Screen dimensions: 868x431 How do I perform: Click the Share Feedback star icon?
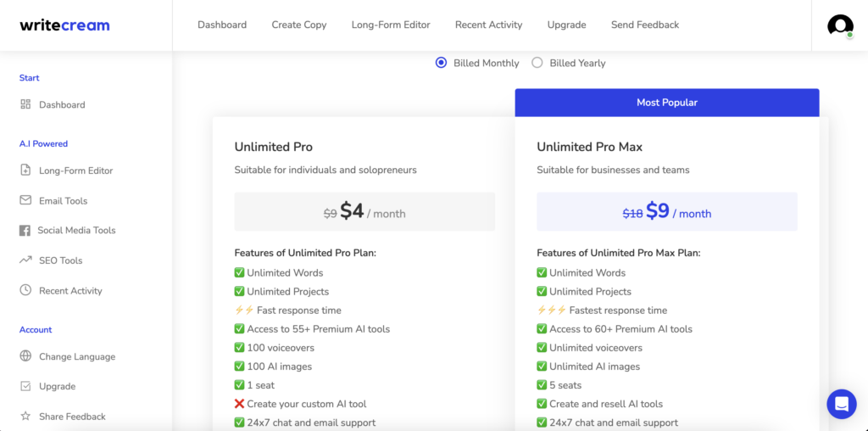(25, 417)
